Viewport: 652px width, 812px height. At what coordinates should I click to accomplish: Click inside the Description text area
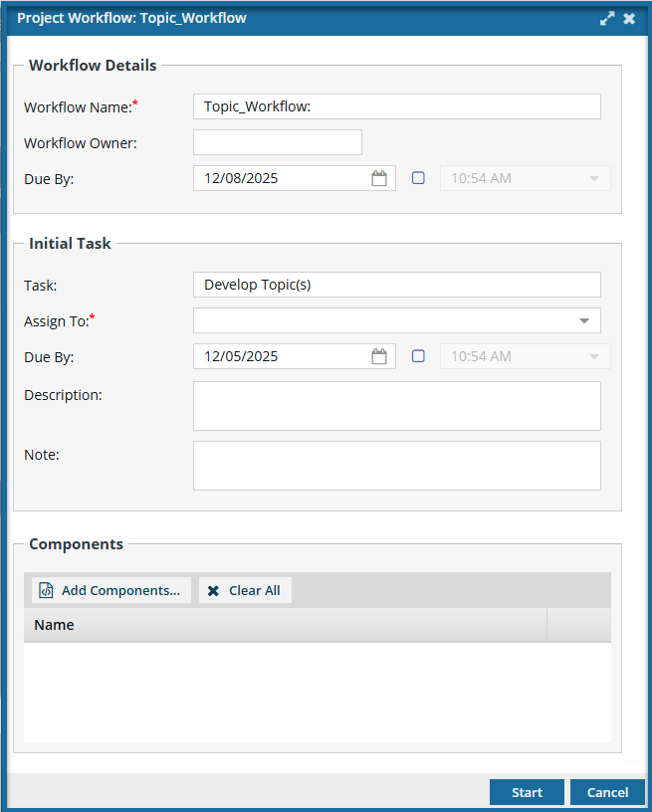point(396,406)
